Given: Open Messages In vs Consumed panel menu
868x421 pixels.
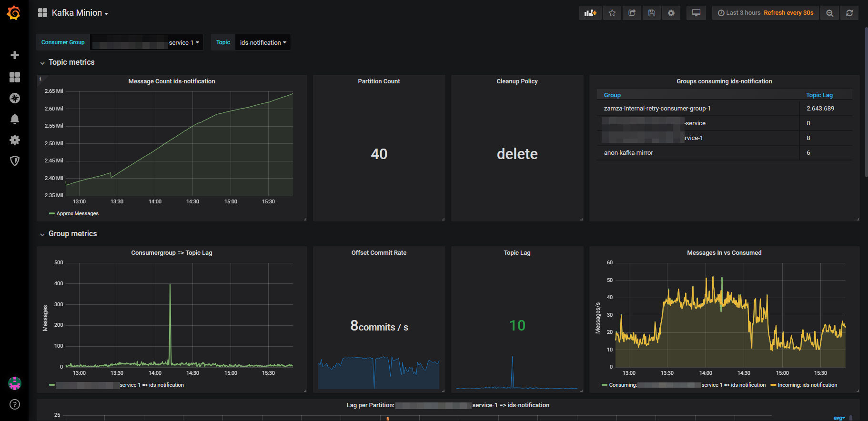Looking at the screenshot, I should tap(724, 253).
